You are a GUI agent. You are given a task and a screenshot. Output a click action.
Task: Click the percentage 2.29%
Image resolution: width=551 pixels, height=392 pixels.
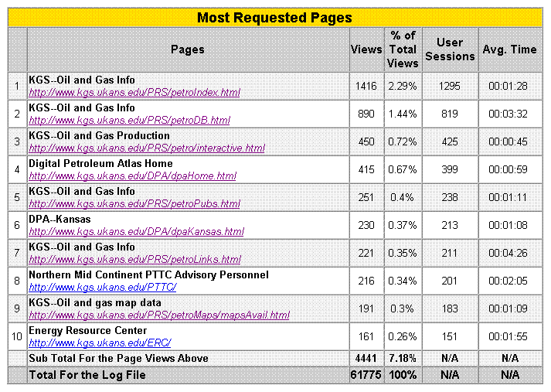(403, 86)
